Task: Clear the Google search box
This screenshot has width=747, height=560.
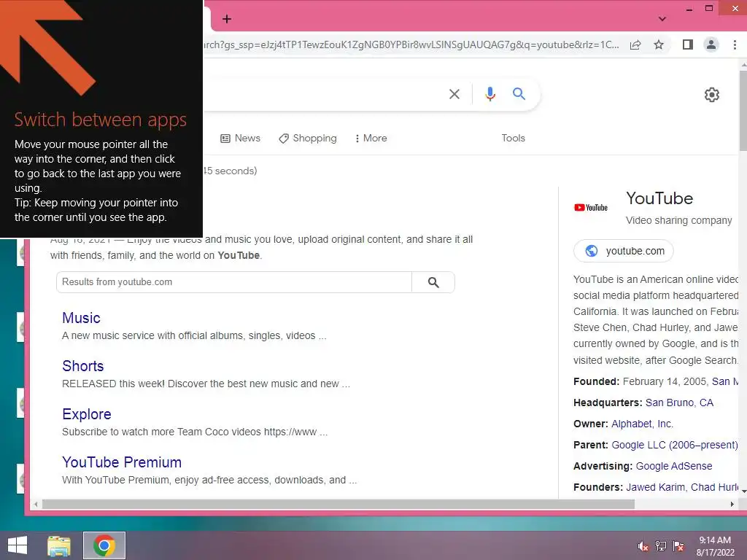Action: coord(454,94)
